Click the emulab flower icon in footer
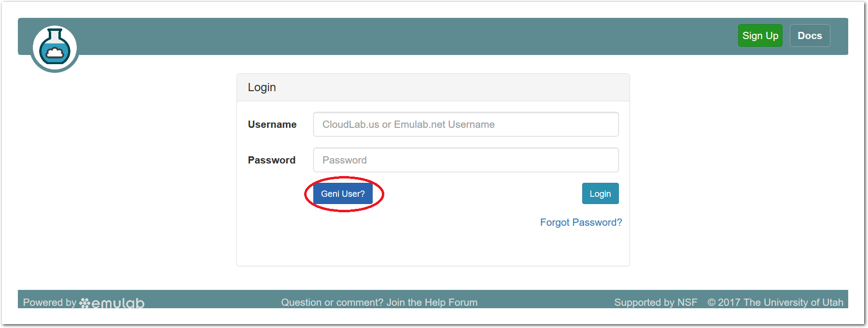Viewport: 868px width, 328px height. point(85,303)
